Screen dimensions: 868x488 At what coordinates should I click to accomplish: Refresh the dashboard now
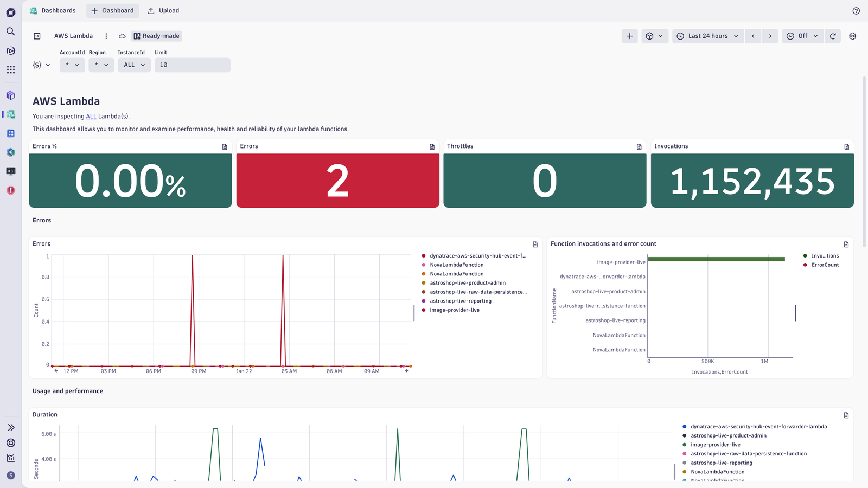click(x=833, y=36)
